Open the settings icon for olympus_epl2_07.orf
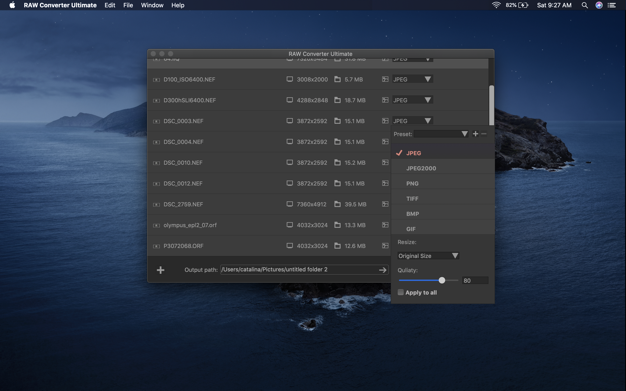This screenshot has width=626, height=391. [385, 225]
